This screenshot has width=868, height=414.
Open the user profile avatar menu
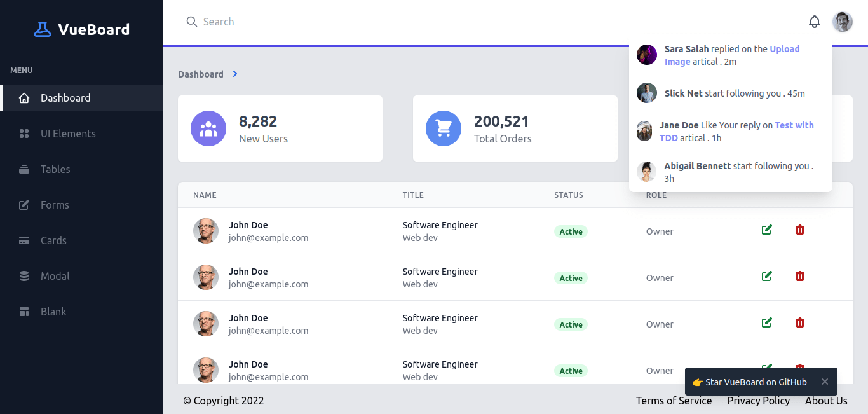click(x=843, y=22)
